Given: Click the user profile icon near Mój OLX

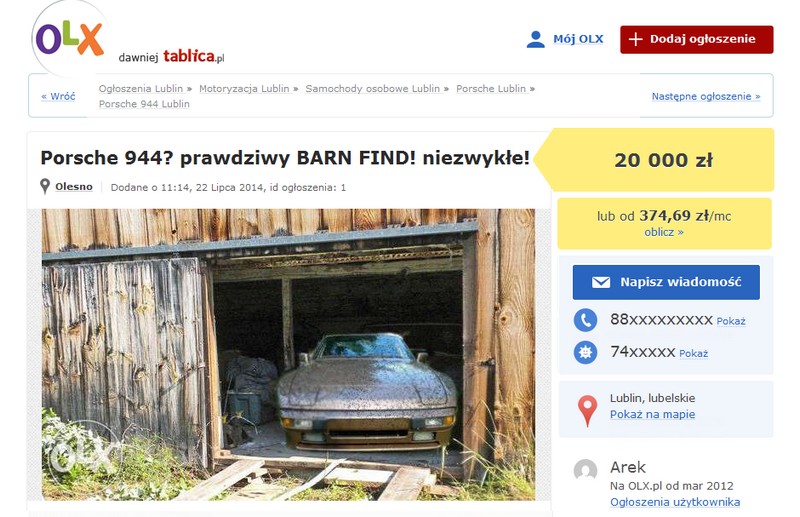Looking at the screenshot, I should click(535, 39).
